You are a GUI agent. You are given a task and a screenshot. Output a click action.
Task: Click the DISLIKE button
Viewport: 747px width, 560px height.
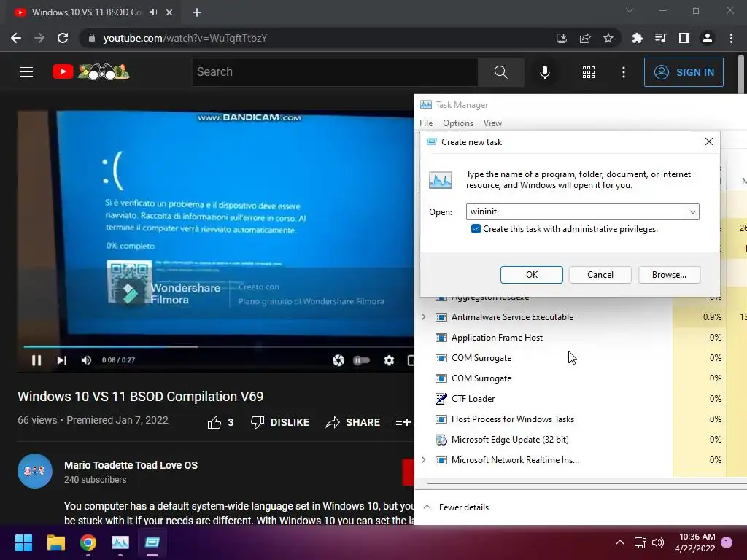[x=280, y=422]
